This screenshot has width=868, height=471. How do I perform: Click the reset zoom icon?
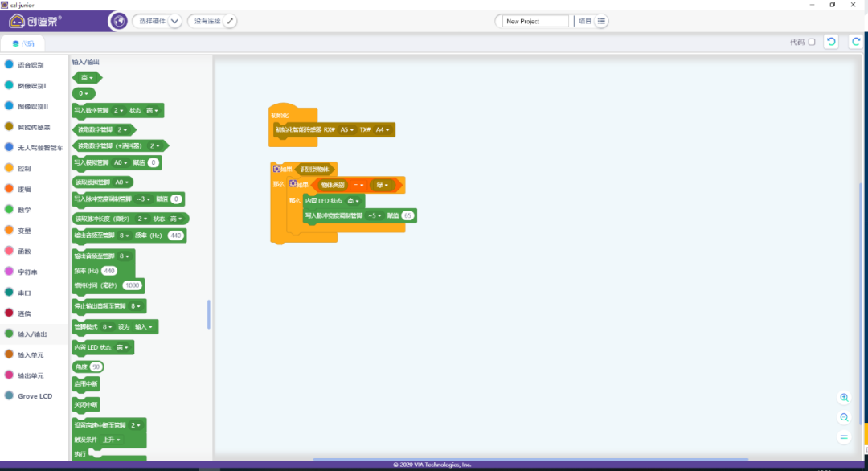tap(844, 436)
